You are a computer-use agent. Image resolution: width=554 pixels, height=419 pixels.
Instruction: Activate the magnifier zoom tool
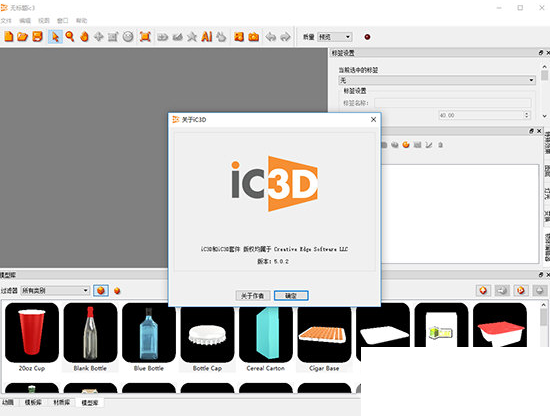click(70, 36)
